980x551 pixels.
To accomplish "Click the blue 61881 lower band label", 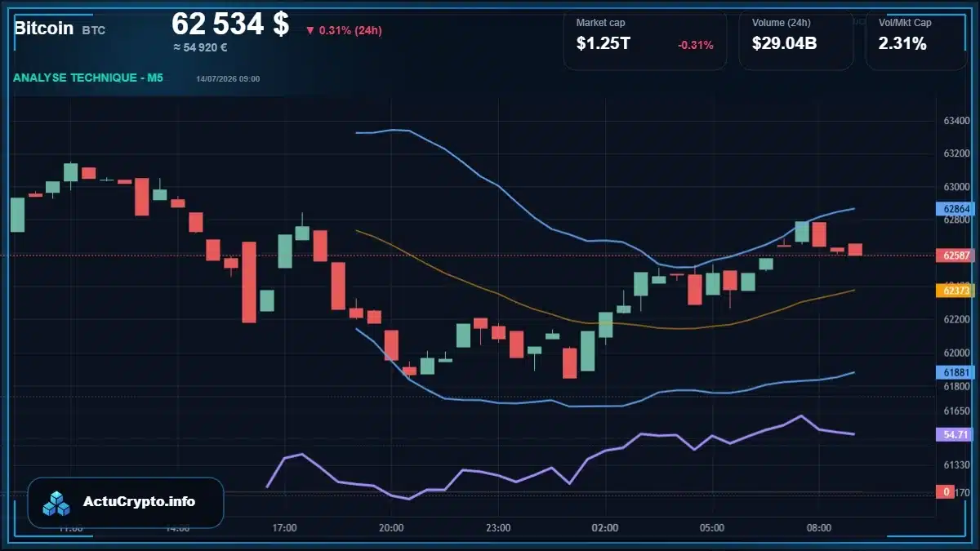I will (955, 372).
